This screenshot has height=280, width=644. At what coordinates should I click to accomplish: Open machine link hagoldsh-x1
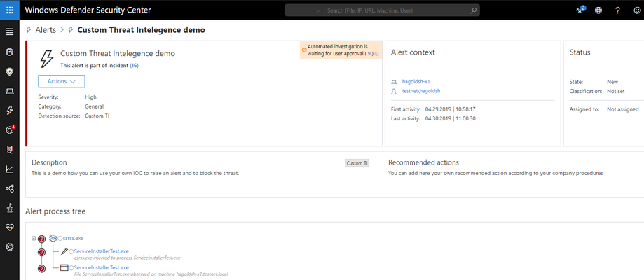click(416, 82)
